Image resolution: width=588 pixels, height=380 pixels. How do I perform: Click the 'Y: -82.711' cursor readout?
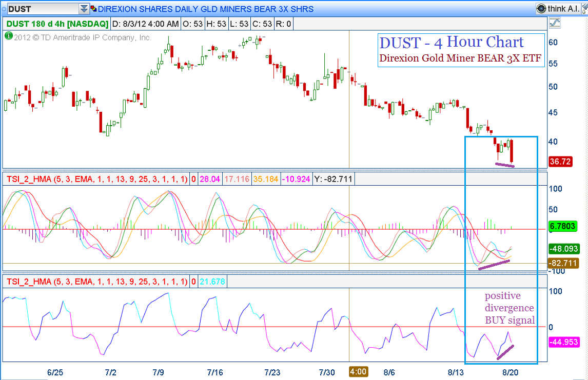pyautogui.click(x=334, y=179)
